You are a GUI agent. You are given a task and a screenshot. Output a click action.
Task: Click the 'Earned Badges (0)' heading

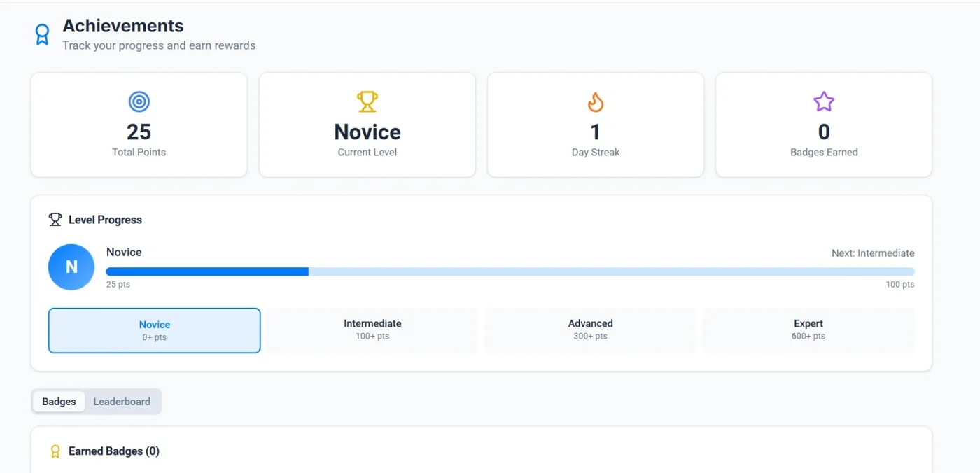pos(114,451)
